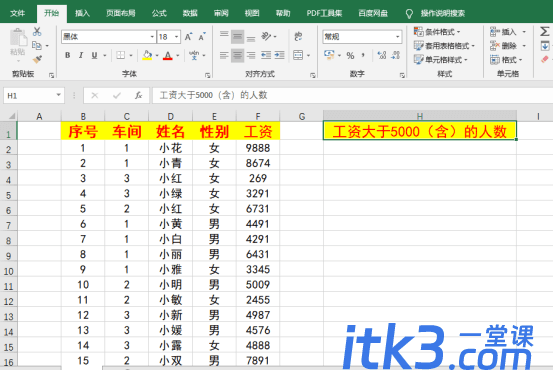Image resolution: width=554 pixels, height=371 pixels.
Task: Open the fill color dropdown arrow
Action: click(x=157, y=55)
